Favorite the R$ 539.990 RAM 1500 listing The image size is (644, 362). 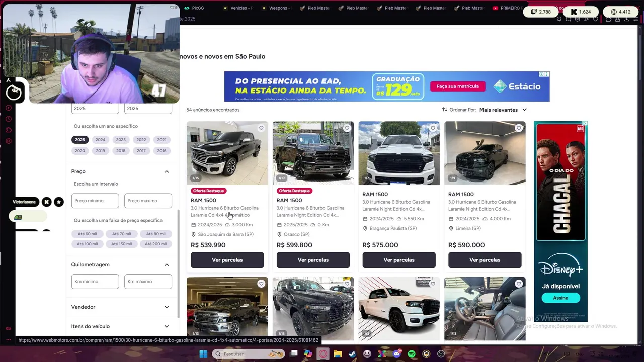(x=261, y=128)
